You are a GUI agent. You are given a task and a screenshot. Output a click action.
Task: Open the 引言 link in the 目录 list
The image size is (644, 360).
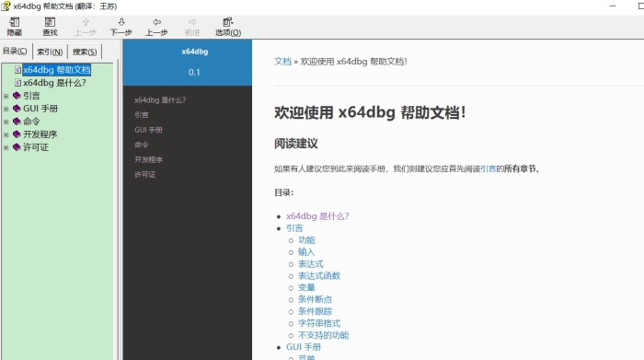294,228
